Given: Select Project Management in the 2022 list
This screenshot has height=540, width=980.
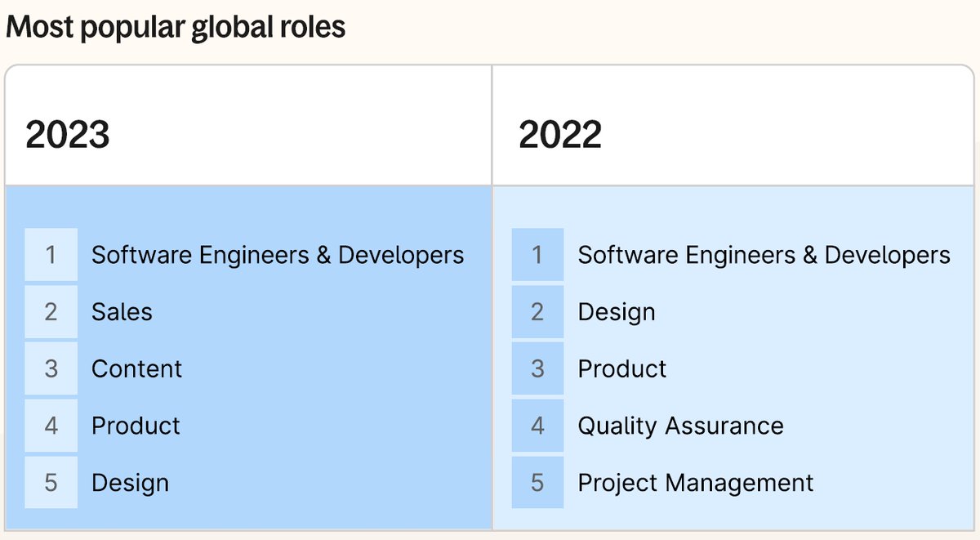Looking at the screenshot, I should coord(696,483).
